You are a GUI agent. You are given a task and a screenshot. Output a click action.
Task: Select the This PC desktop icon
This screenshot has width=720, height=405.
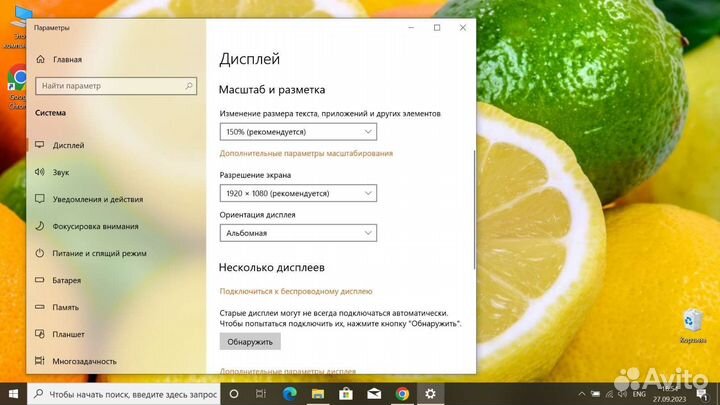click(18, 27)
